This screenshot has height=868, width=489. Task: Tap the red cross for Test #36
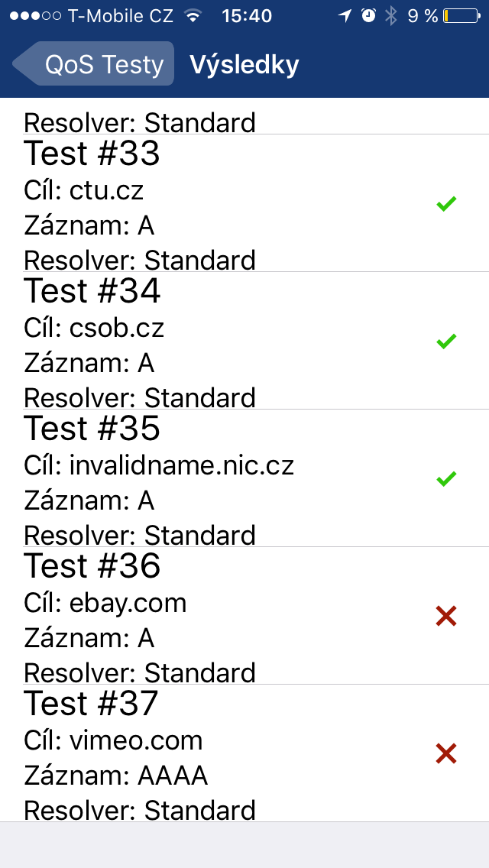point(446,616)
